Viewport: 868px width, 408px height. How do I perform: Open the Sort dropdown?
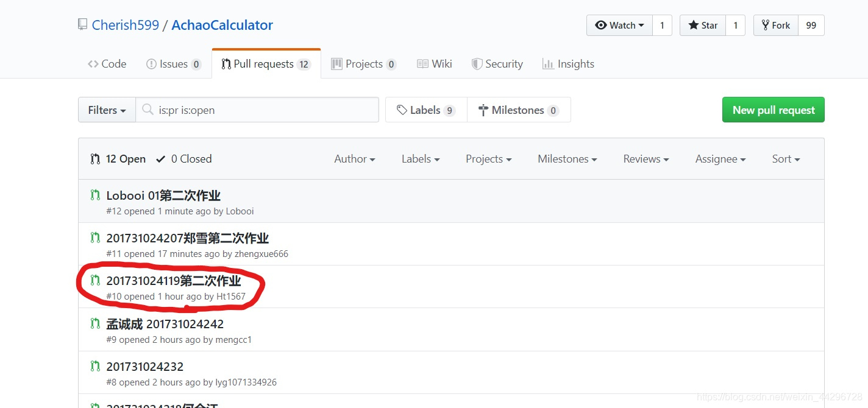786,159
